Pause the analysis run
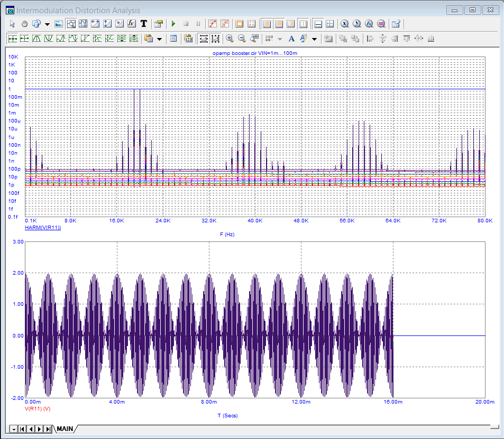This screenshot has width=504, height=439. [198, 24]
